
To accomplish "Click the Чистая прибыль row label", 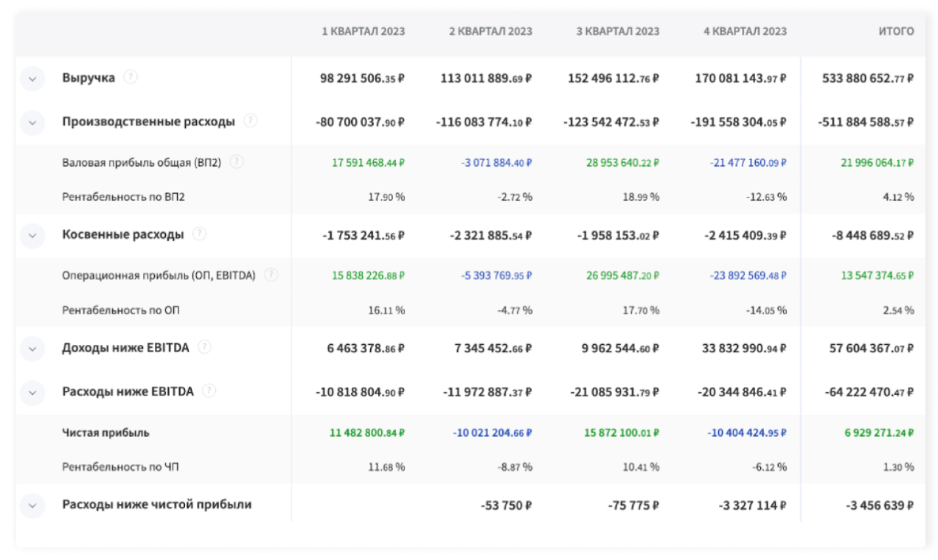I will coord(105,433).
